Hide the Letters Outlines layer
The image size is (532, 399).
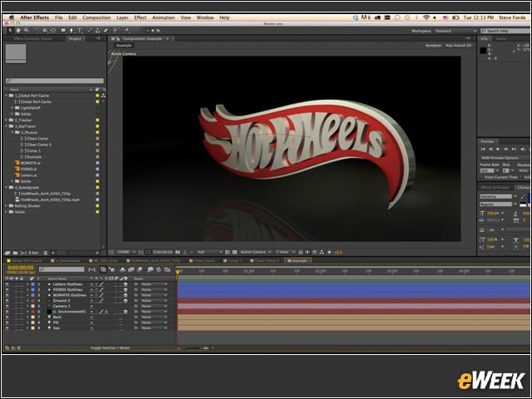pyautogui.click(x=7, y=284)
